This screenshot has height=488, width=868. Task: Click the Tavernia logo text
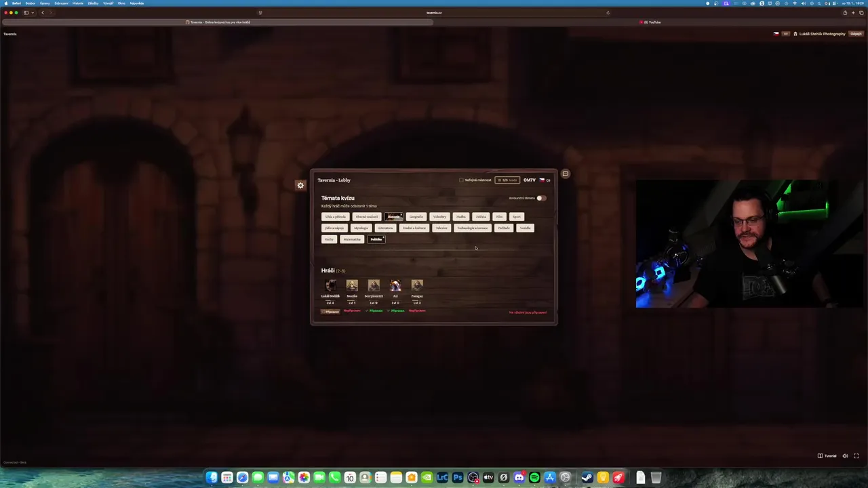pos(10,34)
